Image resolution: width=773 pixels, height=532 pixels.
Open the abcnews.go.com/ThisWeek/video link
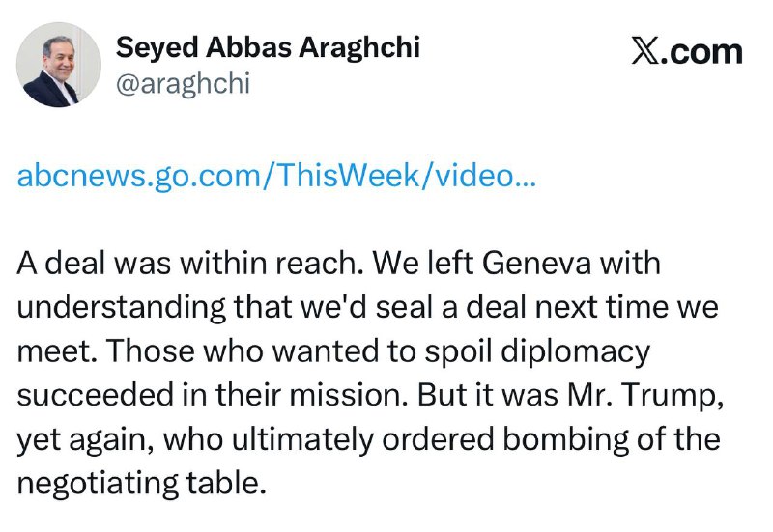275,177
